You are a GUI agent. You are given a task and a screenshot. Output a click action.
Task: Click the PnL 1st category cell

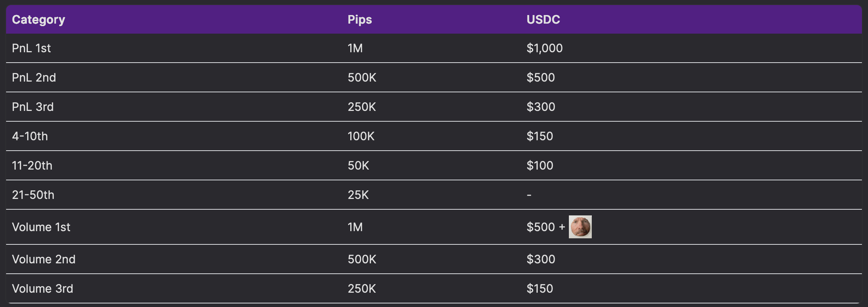pos(31,48)
